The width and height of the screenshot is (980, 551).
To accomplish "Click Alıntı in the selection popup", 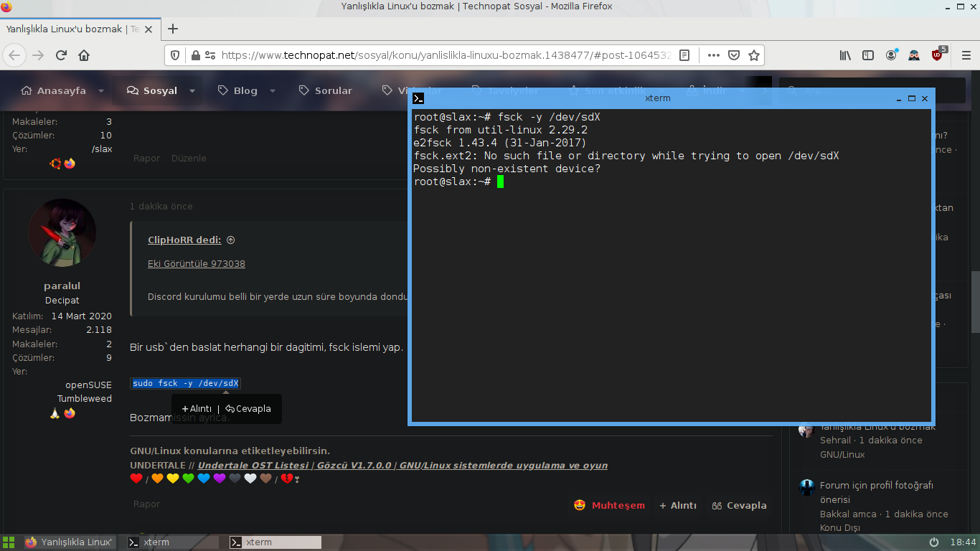I will [x=197, y=409].
